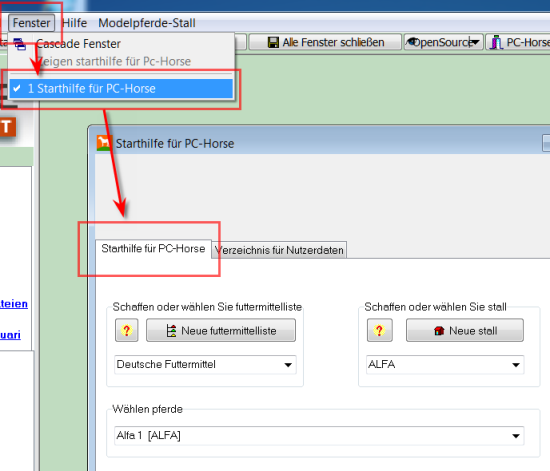Viewport: 550px width, 471px height.
Task: Click the orange T icon in left panel
Action: [x=7, y=127]
